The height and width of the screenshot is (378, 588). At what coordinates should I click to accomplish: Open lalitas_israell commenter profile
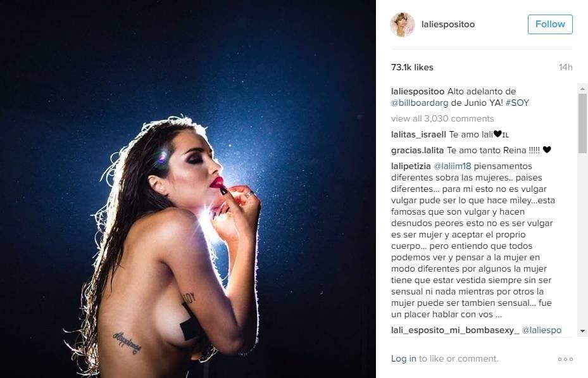pos(418,134)
